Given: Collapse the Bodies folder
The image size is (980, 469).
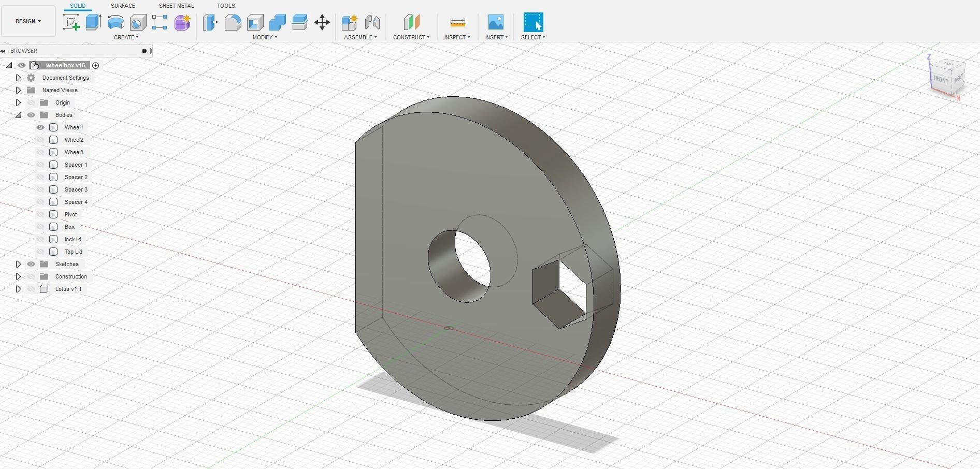Looking at the screenshot, I should coord(18,115).
